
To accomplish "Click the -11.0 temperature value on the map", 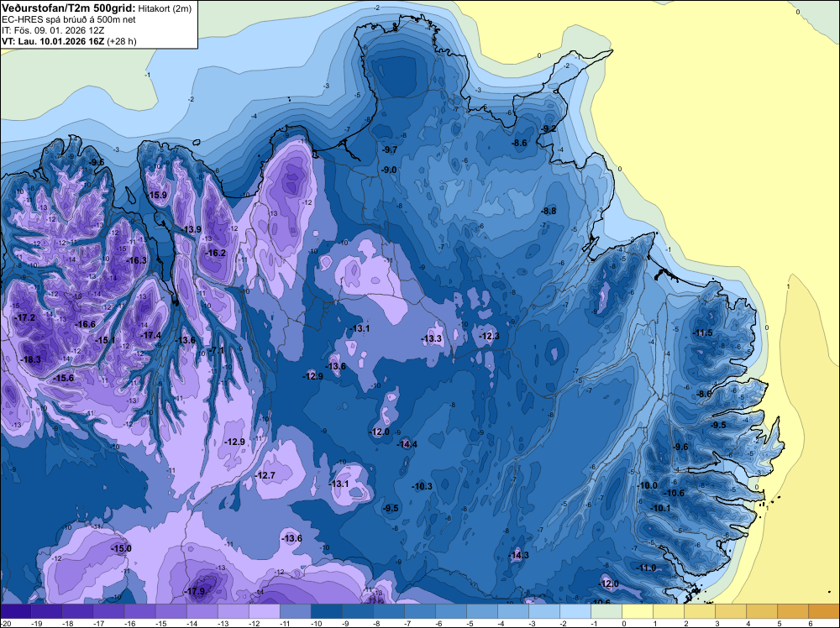I will pyautogui.click(x=645, y=568).
